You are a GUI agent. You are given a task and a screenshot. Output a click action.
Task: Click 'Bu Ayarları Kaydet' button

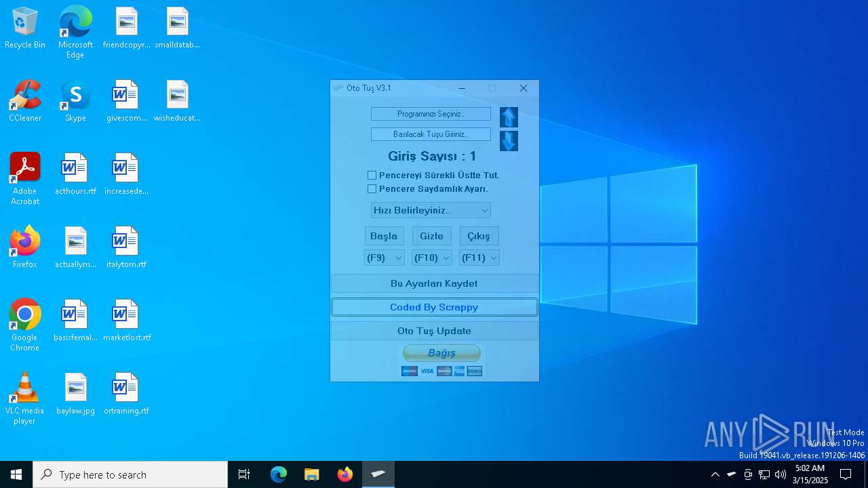coord(434,283)
